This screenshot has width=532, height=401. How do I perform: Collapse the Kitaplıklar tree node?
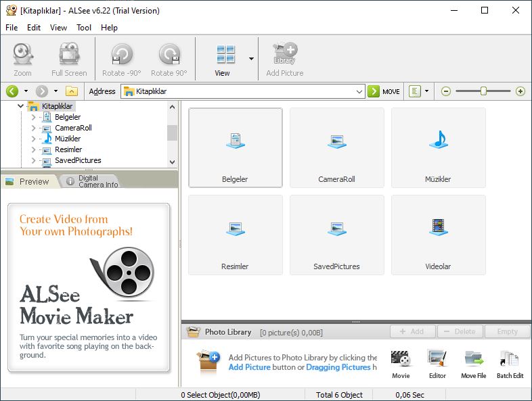tap(20, 106)
